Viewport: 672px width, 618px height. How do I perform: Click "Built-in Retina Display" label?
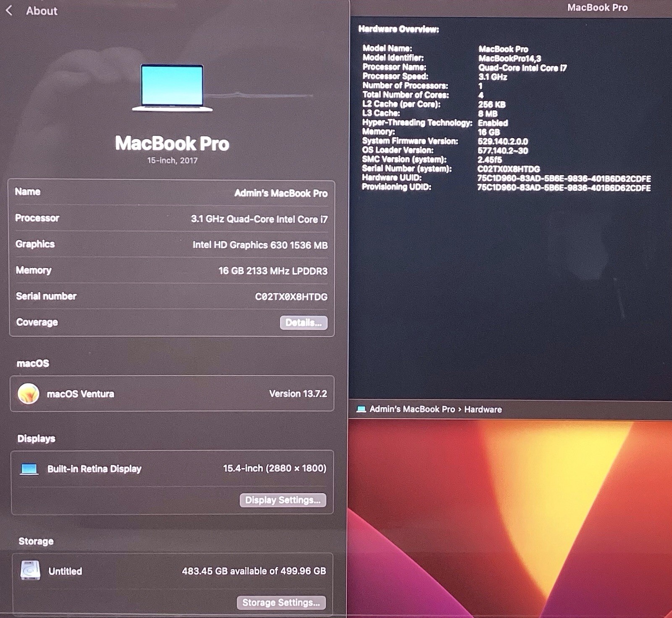94,469
